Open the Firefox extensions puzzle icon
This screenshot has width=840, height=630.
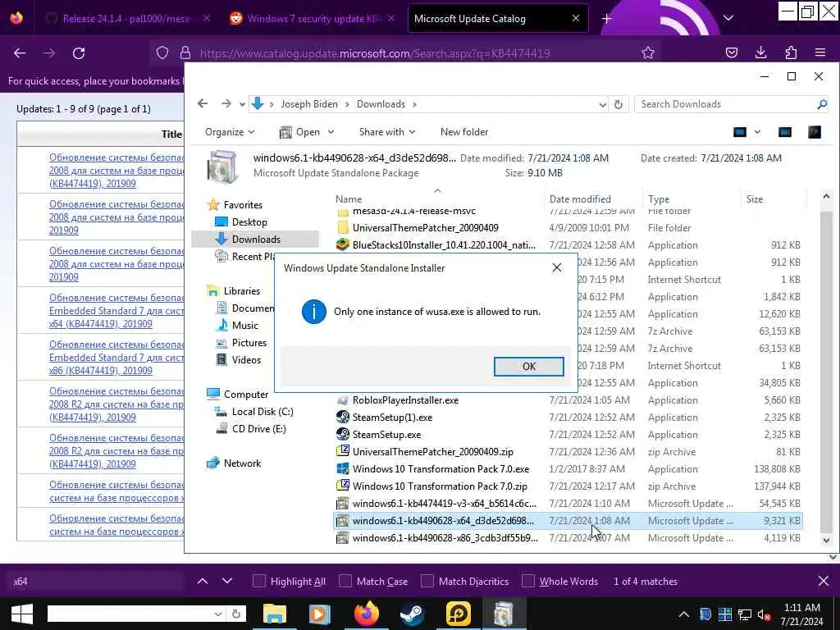tap(791, 52)
